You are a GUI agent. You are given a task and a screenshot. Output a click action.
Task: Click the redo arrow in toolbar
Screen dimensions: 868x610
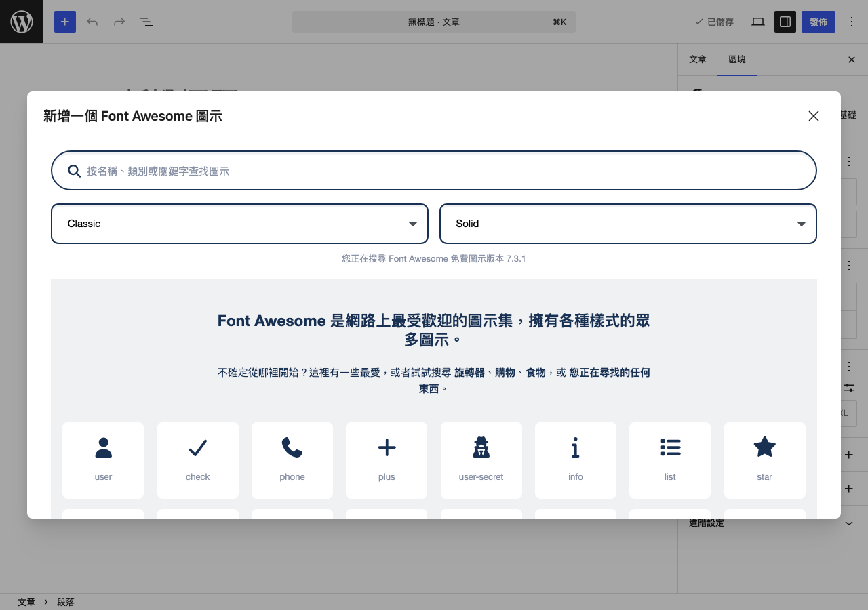[119, 22]
